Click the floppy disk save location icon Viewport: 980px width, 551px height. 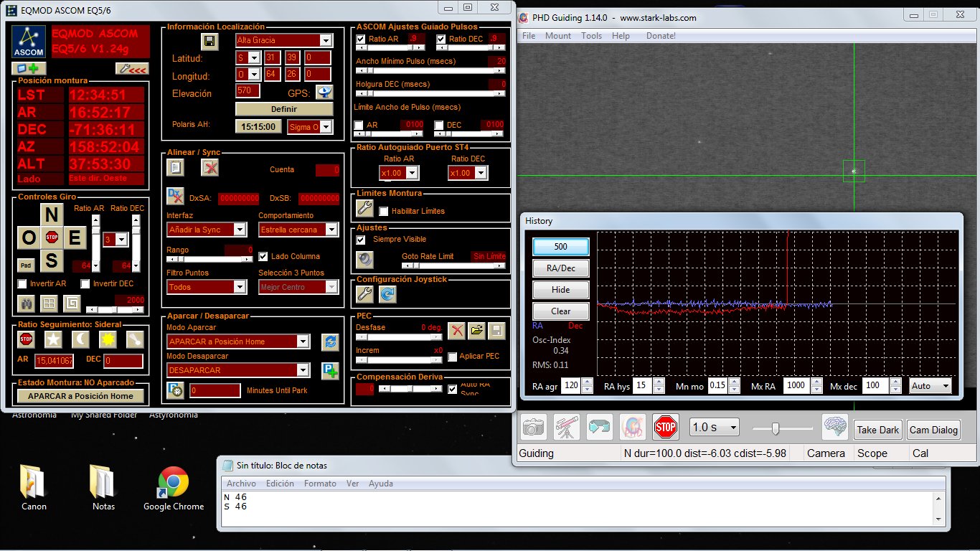pyautogui.click(x=209, y=41)
